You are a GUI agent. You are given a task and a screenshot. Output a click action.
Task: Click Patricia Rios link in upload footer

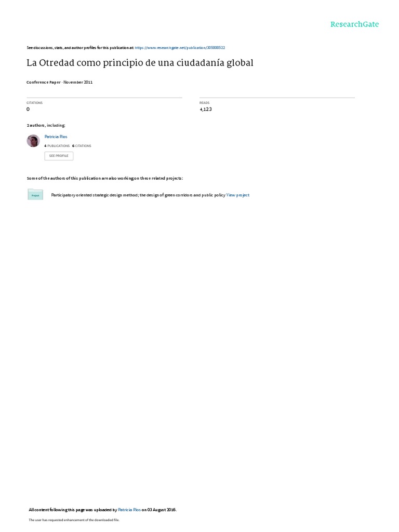click(x=129, y=510)
